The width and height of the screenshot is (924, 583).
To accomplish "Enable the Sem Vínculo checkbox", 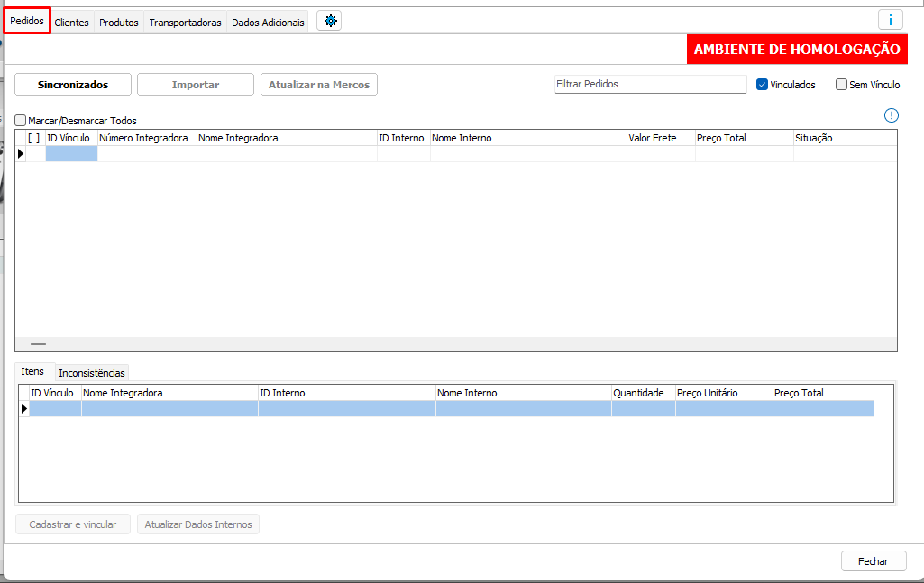I will point(841,85).
